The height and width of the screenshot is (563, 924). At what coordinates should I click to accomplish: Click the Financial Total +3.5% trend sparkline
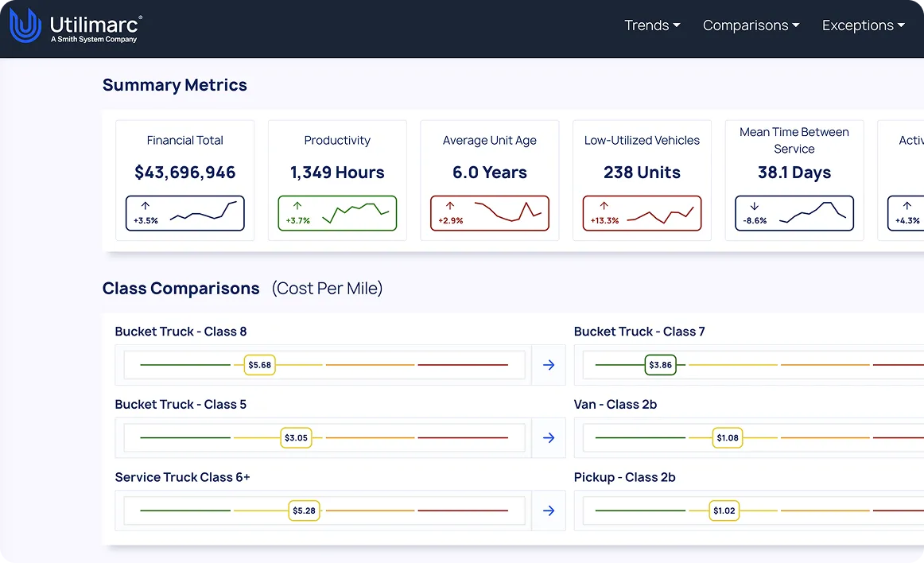point(204,211)
